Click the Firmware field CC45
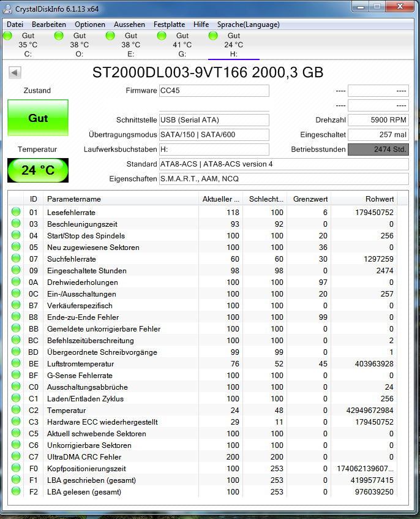 coord(214,91)
